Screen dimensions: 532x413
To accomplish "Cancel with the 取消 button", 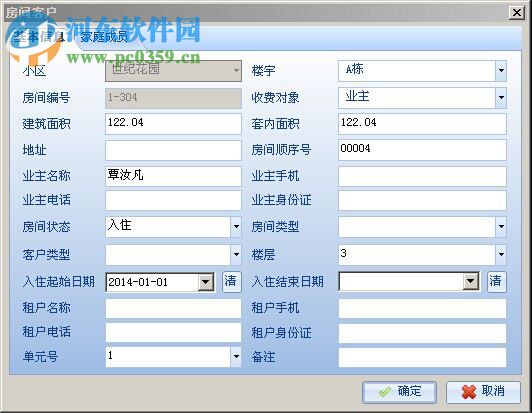I will click(483, 392).
